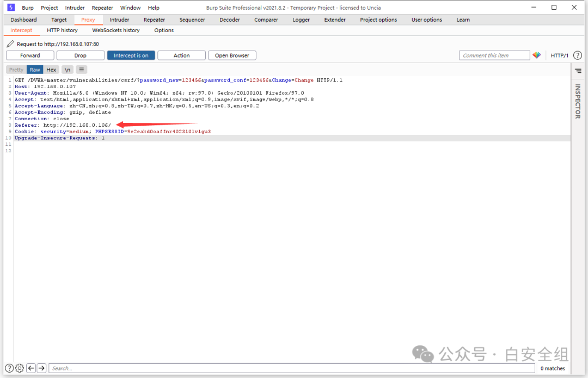The width and height of the screenshot is (588, 378).
Task: Click the User-Agent header line
Action: pos(160,93)
